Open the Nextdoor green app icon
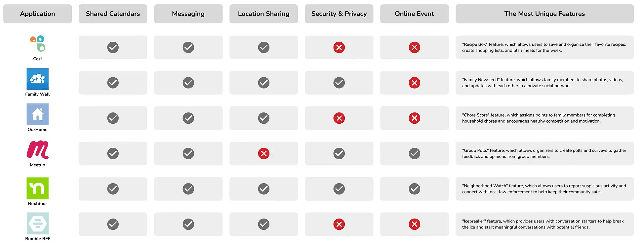 38,188
